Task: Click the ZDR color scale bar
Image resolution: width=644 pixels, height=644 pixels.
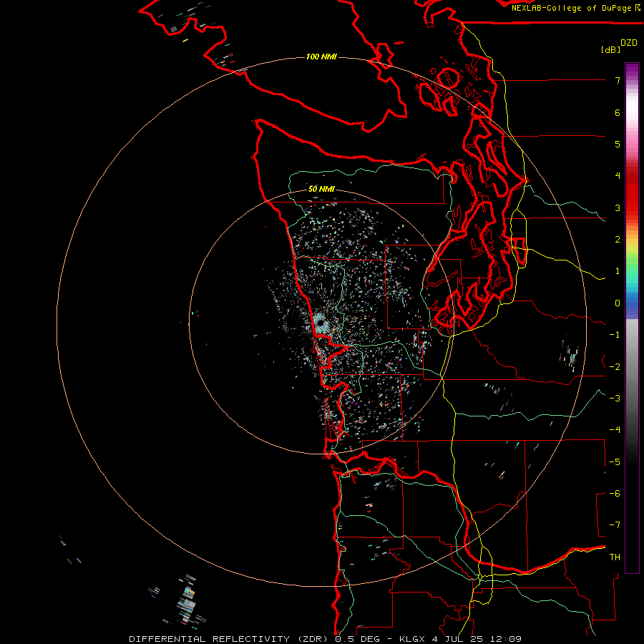Action: click(632, 318)
